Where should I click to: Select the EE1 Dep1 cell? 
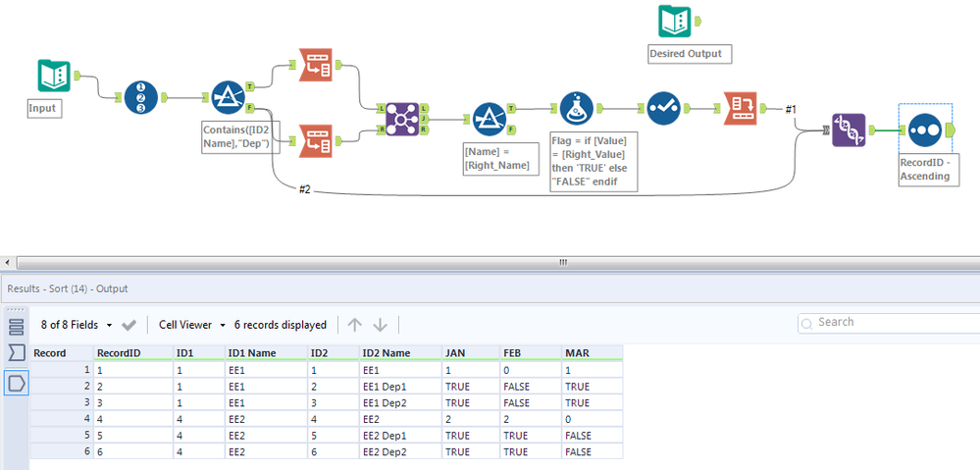point(400,387)
